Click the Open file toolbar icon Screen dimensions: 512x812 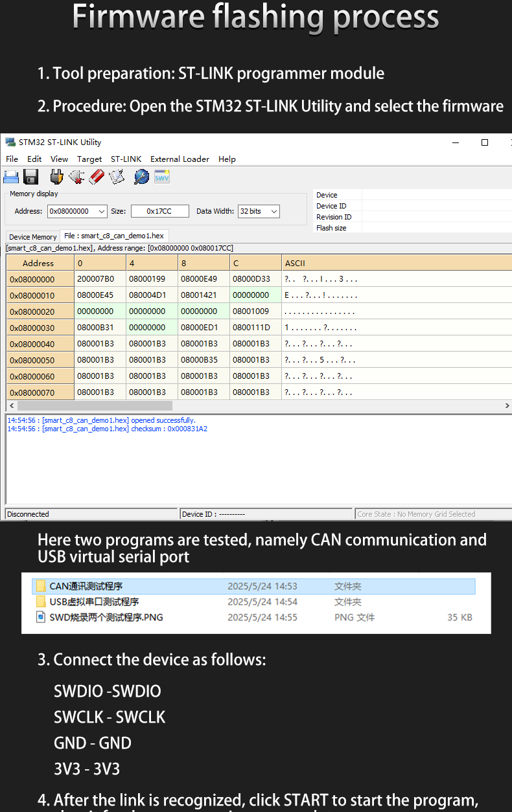tap(11, 176)
